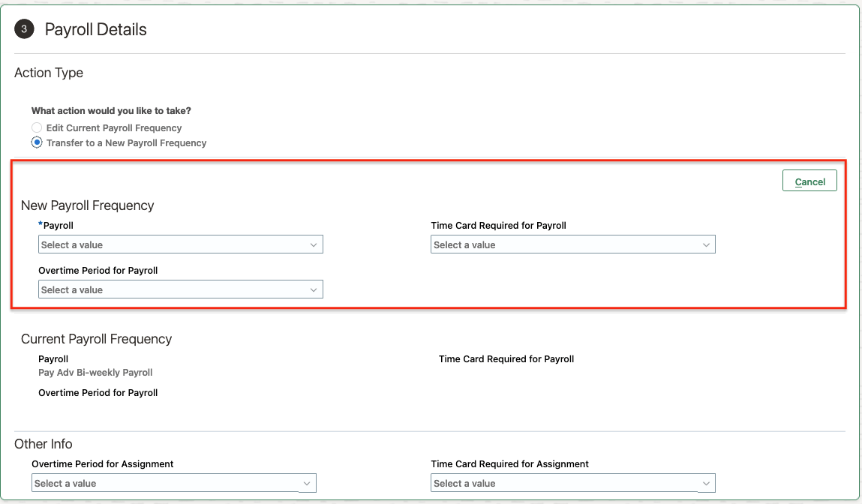
Task: Focus the Overtime Period for Assignment field
Action: coord(166,484)
